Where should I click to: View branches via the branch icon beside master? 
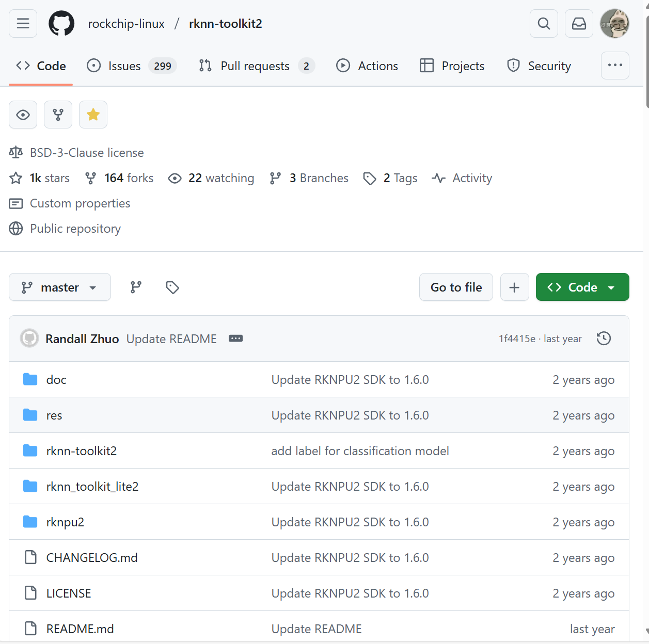(136, 287)
